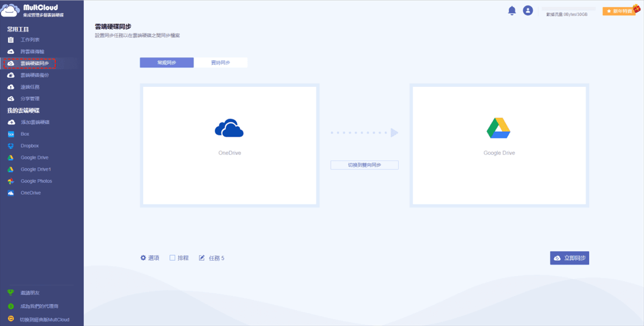Open Google Drive in the sidebar list
This screenshot has height=326, width=644.
(x=34, y=158)
